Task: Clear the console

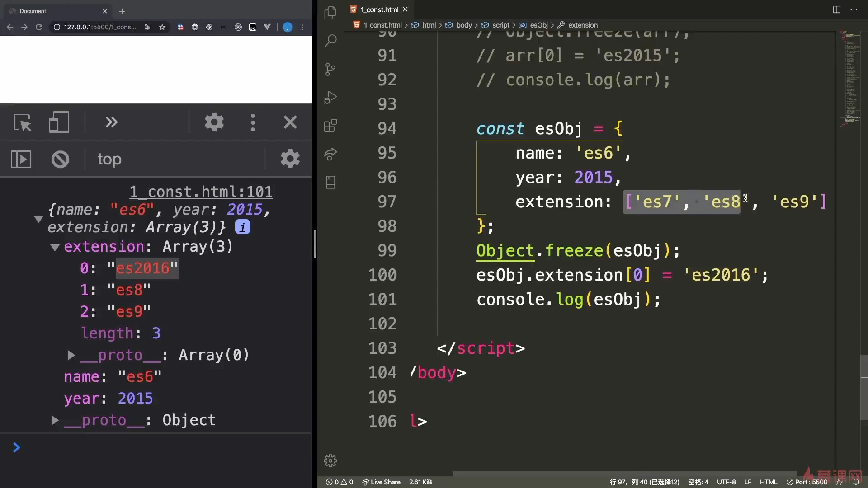Action: tap(60, 159)
